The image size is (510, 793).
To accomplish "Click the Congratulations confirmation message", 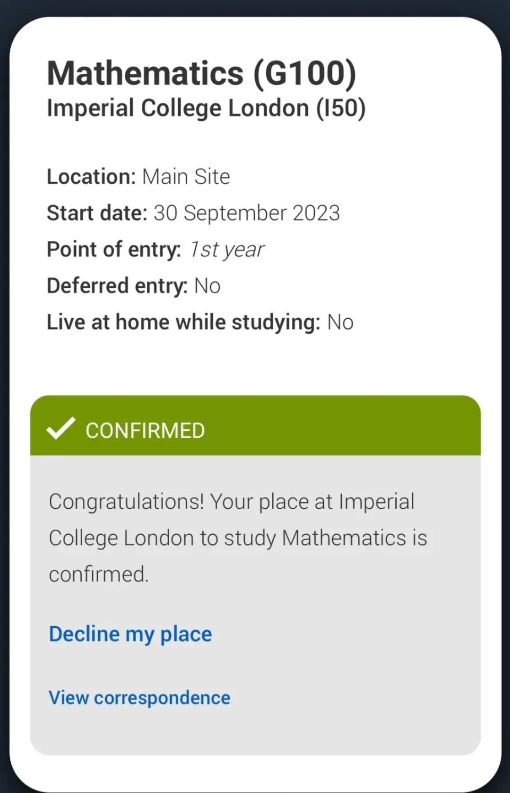I will point(238,538).
